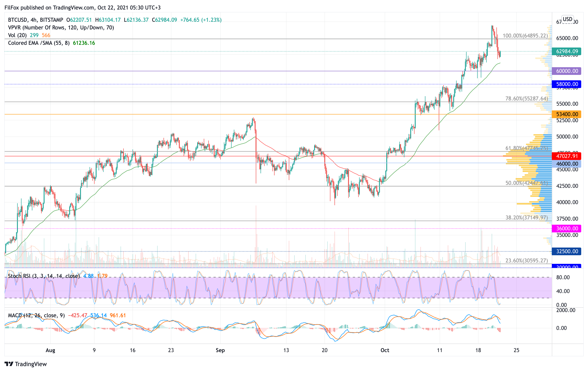Image resolution: width=588 pixels, height=372 pixels.
Task: Open the BTCUSD, 4h, BITSTAMP symbol legend
Action: [36, 20]
